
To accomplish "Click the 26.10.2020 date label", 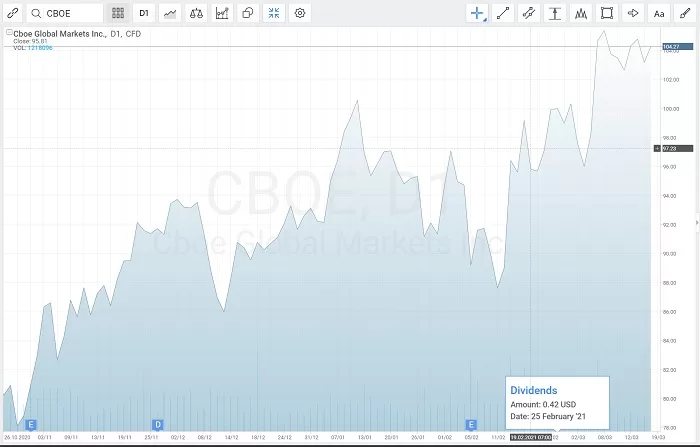I will (17, 437).
